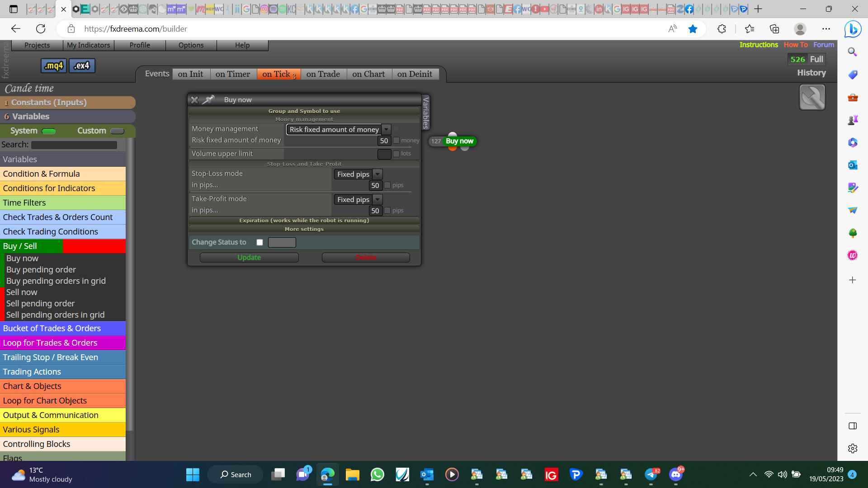Enable the Change Status to checkbox

coord(259,242)
